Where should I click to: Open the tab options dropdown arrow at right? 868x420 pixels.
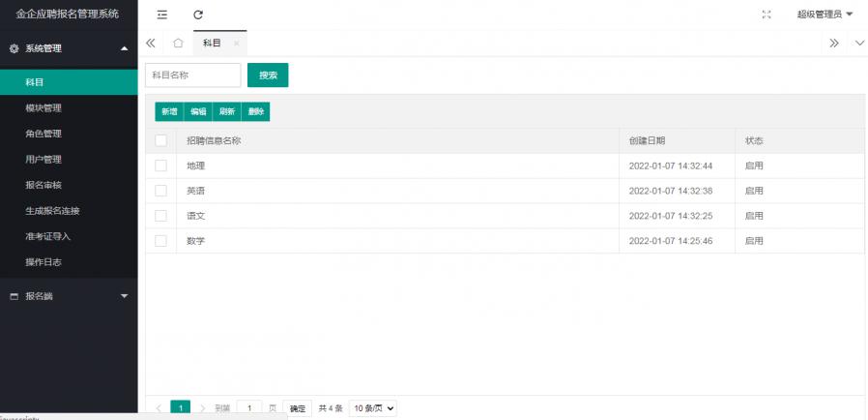click(859, 44)
